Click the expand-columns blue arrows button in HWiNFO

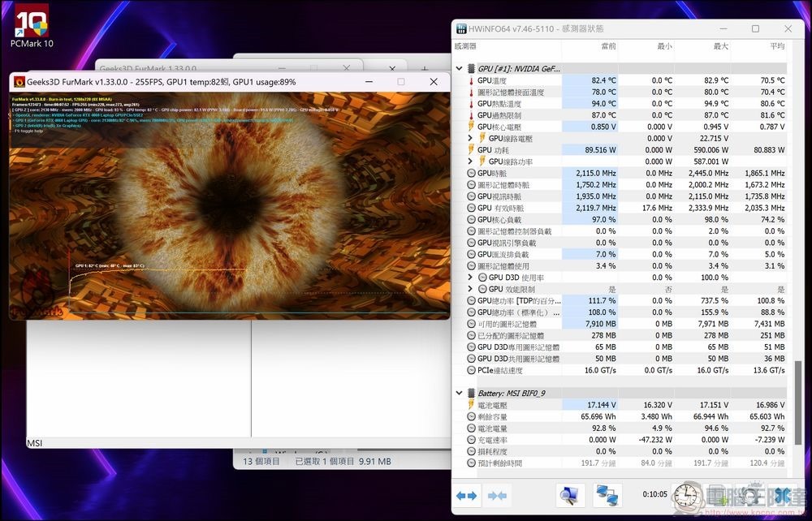tap(467, 495)
